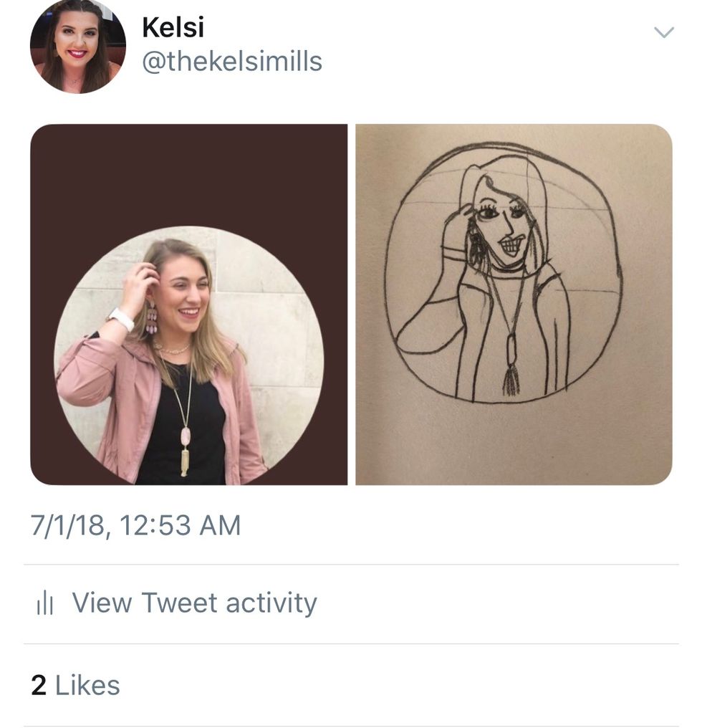
Task: Click the white wristwatch in the photo
Action: pos(122,318)
